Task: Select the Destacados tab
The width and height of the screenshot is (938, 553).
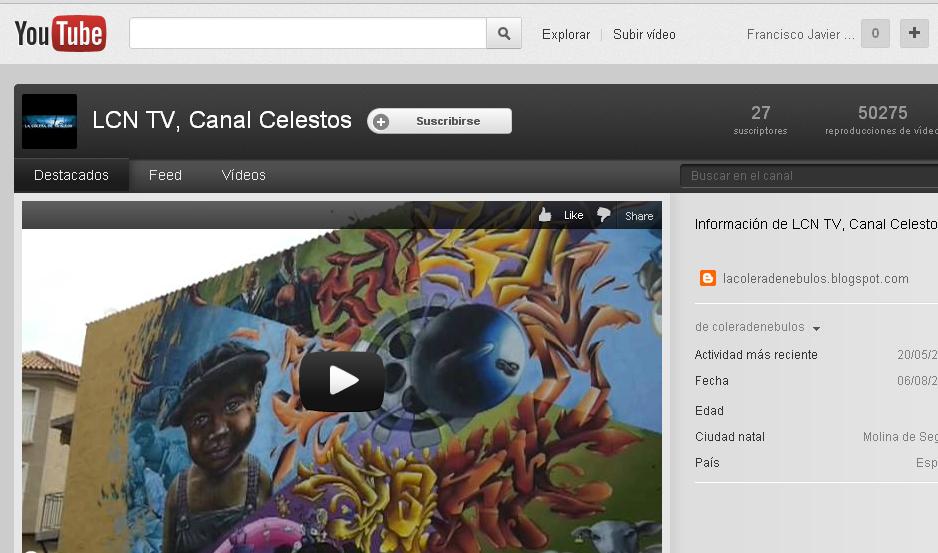Action: coord(71,175)
